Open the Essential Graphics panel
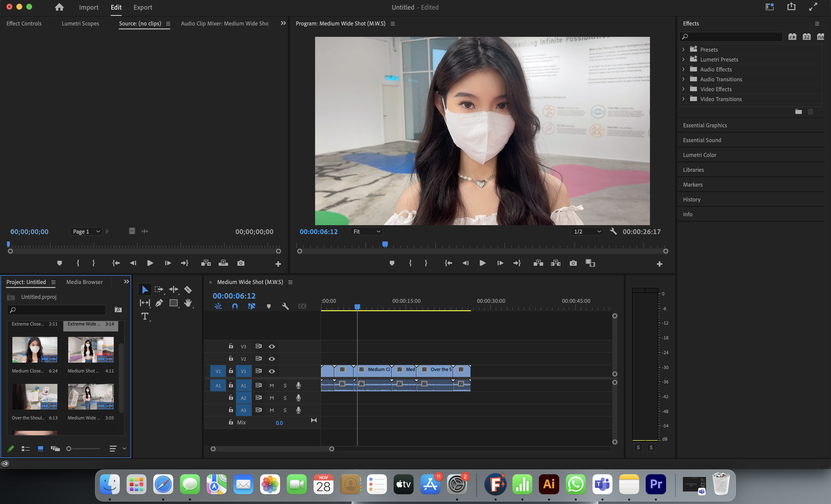 point(705,125)
